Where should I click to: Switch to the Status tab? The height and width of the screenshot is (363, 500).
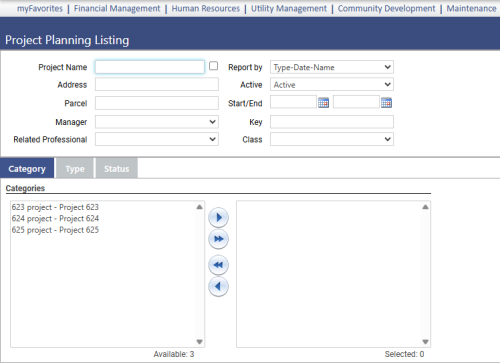117,169
